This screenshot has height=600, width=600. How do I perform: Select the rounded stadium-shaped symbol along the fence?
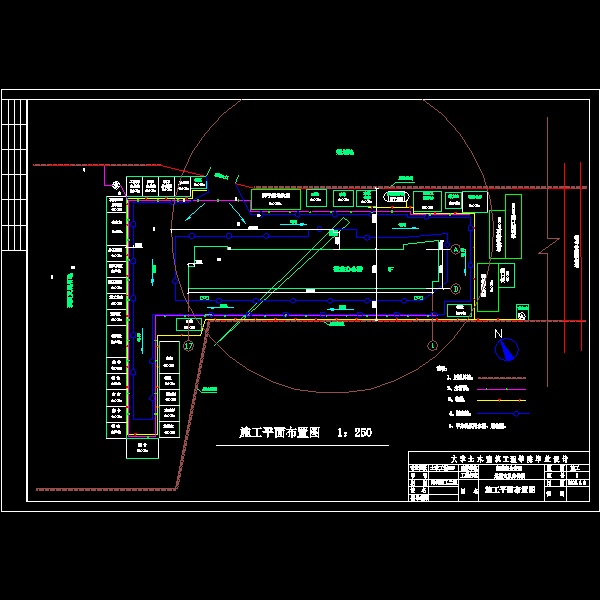click(x=396, y=197)
